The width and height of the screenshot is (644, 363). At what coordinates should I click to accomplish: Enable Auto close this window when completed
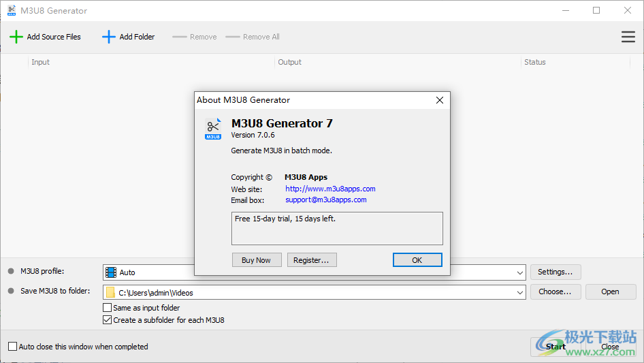[x=13, y=347]
